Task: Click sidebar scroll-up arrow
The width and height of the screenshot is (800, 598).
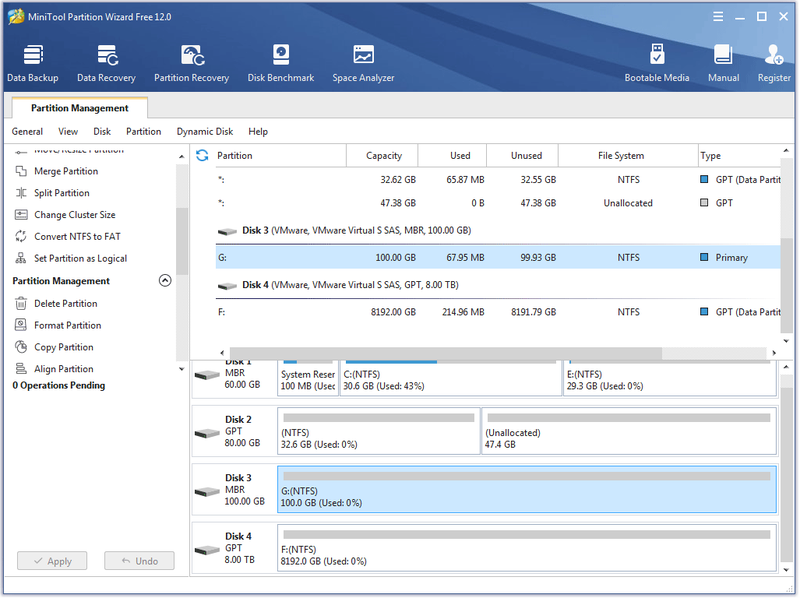Action: coord(182,157)
